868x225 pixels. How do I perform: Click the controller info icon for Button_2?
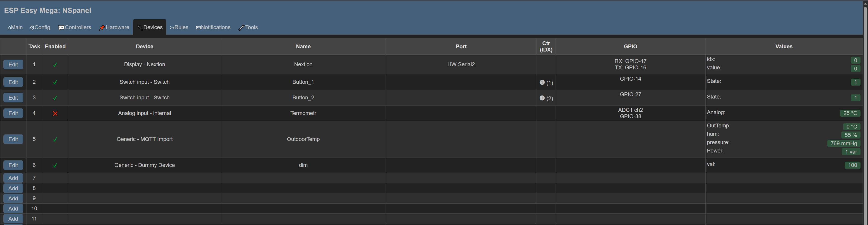(542, 98)
